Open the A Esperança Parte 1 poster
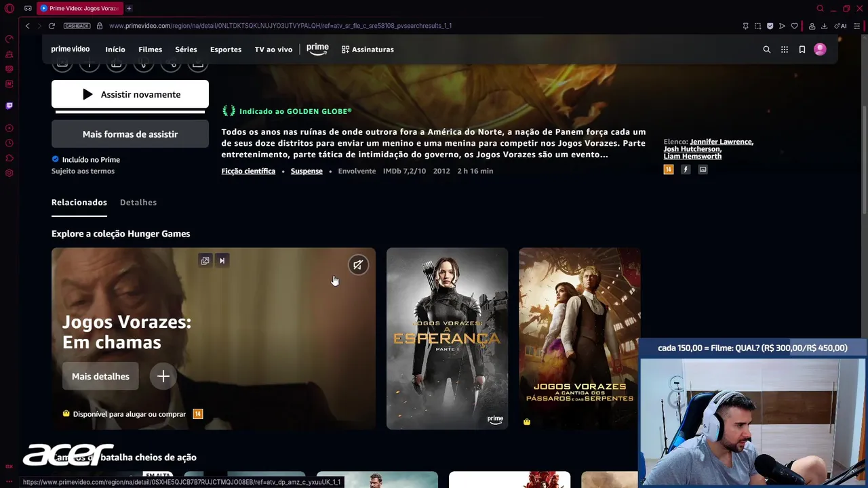Viewport: 868px width, 488px height. (x=447, y=338)
